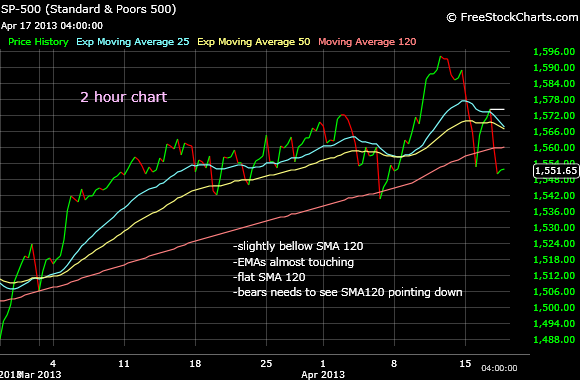The image size is (580, 380).
Task: Click the 1,578.00 price axis label
Action: 554,100
